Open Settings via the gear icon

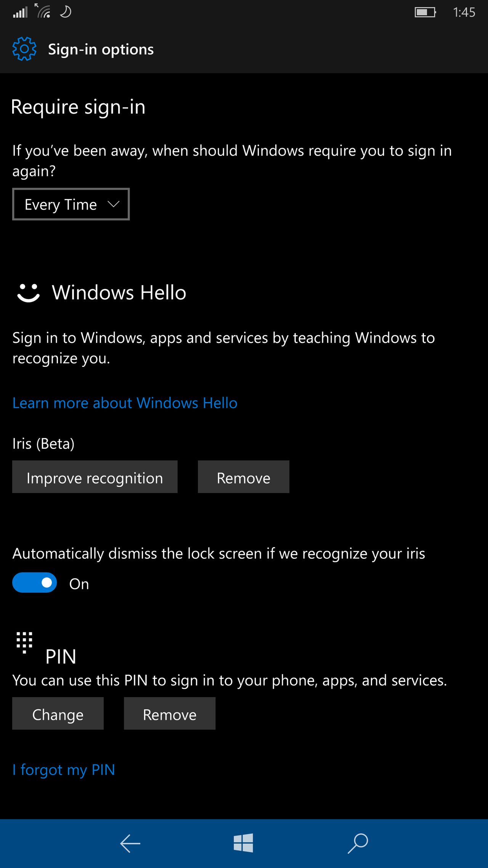(x=24, y=49)
